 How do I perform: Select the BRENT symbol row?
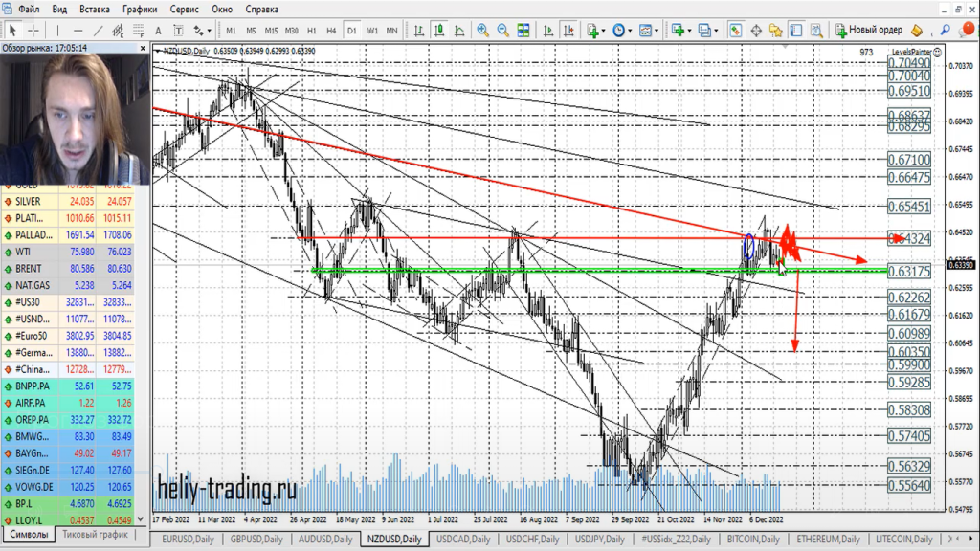point(30,269)
